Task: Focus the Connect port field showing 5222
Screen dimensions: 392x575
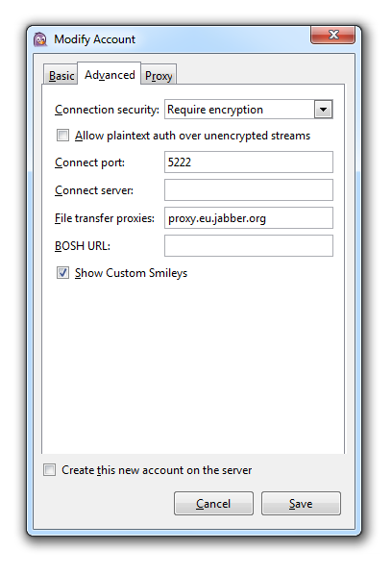Action: click(249, 162)
